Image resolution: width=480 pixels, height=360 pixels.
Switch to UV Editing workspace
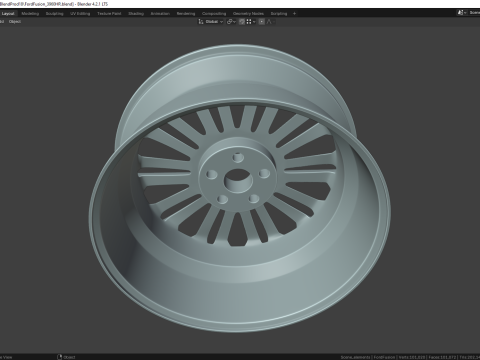80,14
